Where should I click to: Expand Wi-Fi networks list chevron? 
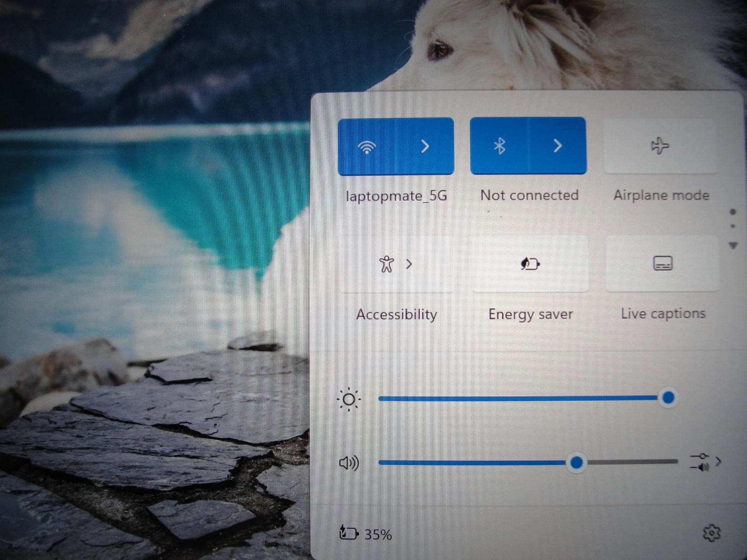[425, 147]
